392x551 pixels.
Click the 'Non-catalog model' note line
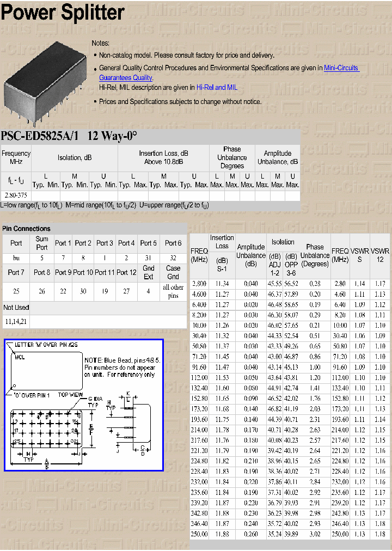pyautogui.click(x=187, y=55)
